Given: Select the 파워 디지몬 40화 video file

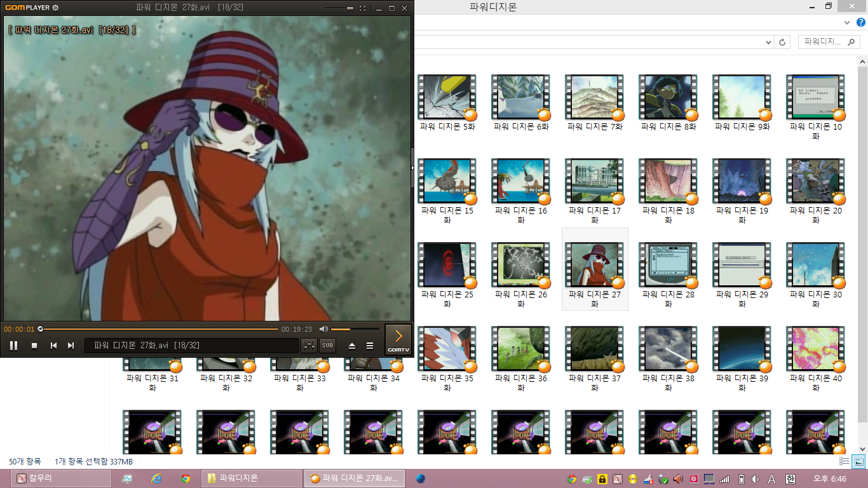Looking at the screenshot, I should (816, 358).
